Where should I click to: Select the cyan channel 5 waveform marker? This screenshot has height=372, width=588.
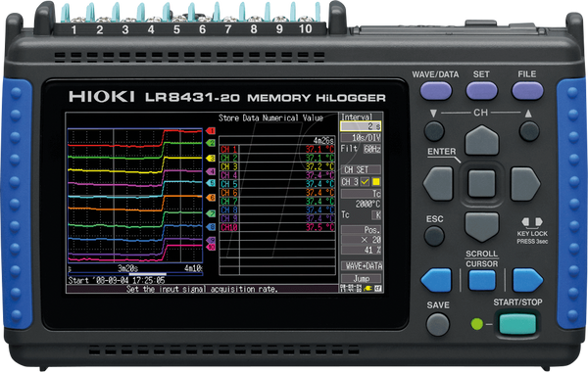coord(211,183)
